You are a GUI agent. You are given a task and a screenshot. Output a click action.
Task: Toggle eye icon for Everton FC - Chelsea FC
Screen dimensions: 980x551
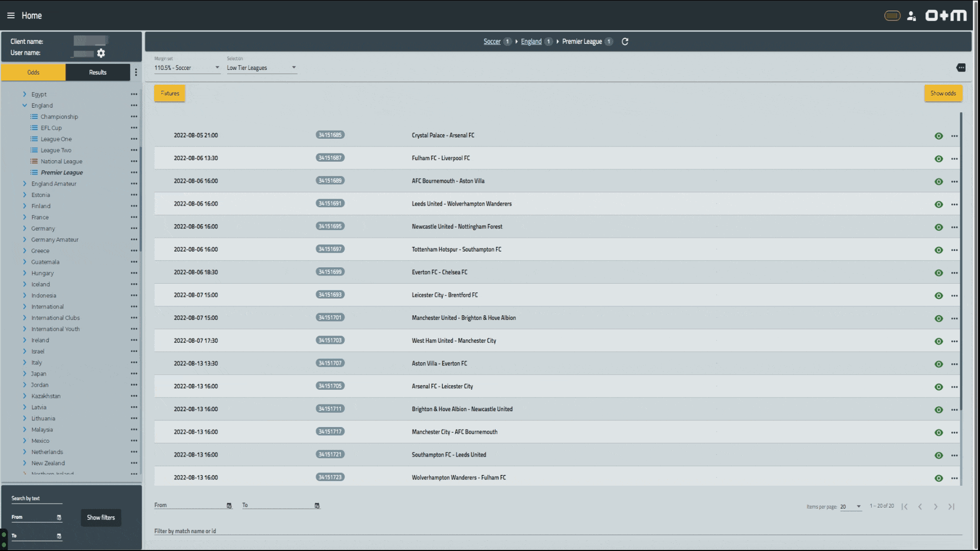[938, 273]
